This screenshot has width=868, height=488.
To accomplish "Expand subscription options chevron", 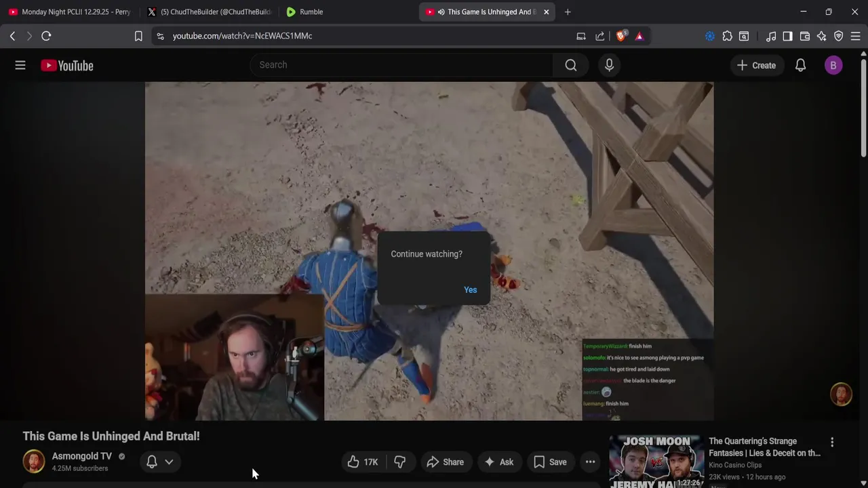I will 169,462.
